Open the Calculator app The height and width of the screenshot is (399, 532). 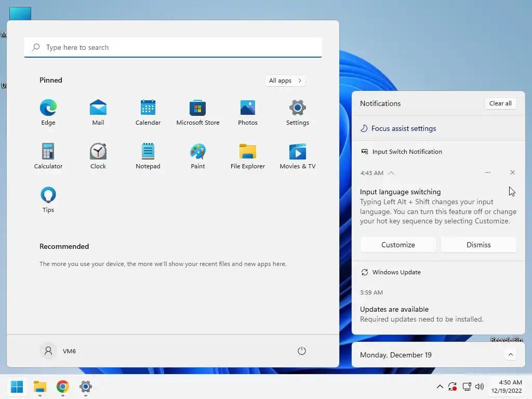pyautogui.click(x=48, y=156)
